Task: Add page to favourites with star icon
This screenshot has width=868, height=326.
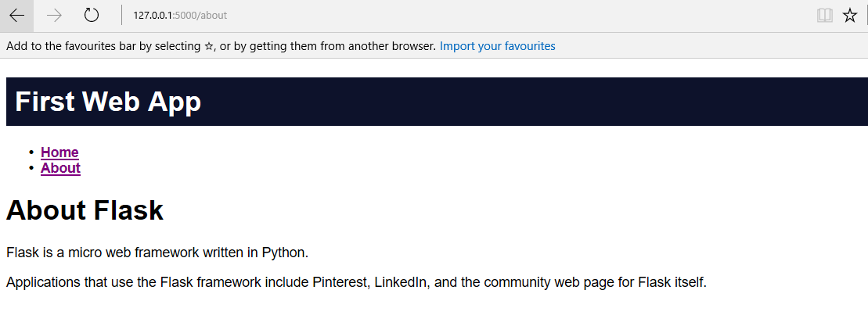Action: click(850, 16)
